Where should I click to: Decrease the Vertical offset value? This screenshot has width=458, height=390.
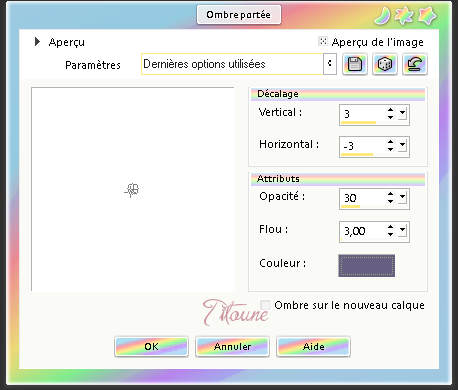pyautogui.click(x=390, y=117)
